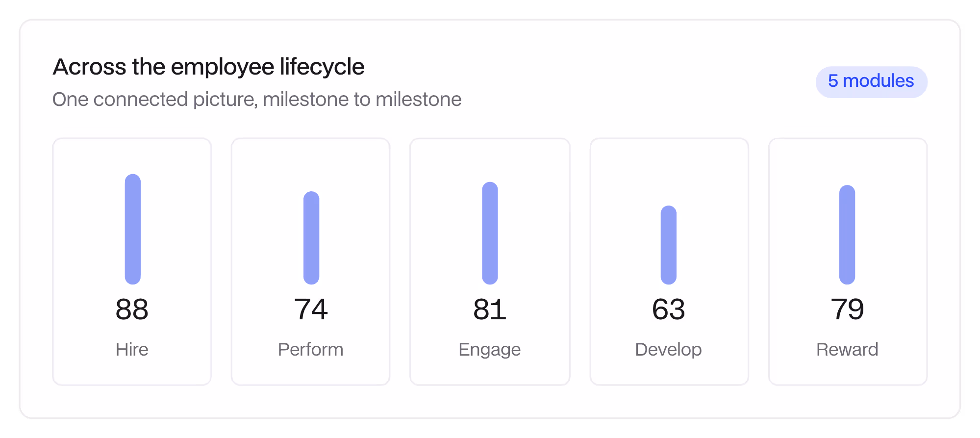980x438 pixels.
Task: Click the 81 score value
Action: point(490,309)
